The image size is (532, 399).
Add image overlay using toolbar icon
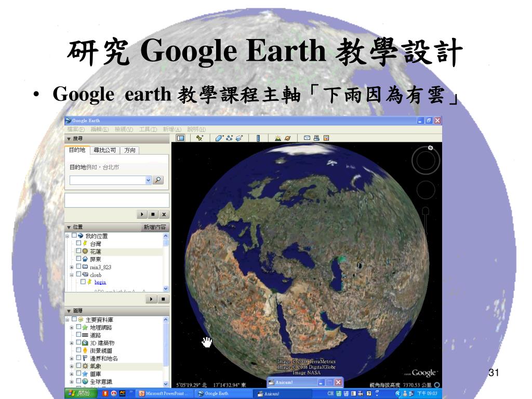pyautogui.click(x=239, y=138)
